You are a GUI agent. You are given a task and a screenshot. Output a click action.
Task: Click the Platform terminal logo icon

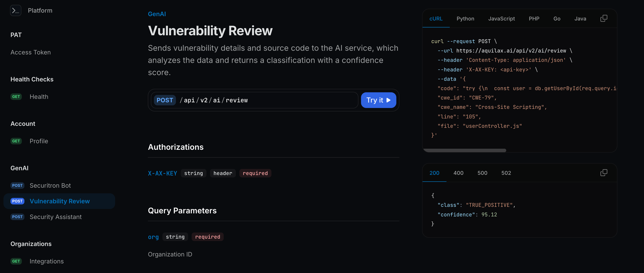coord(15,10)
